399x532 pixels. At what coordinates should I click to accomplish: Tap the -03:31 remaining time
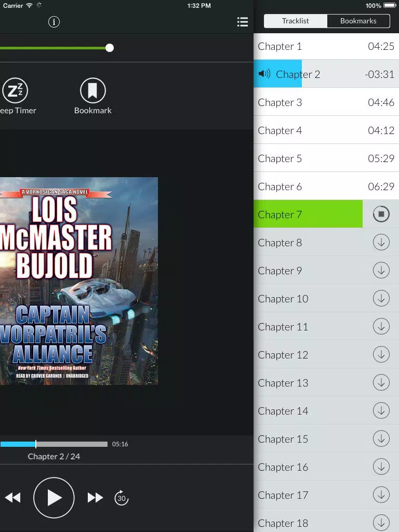(x=379, y=74)
